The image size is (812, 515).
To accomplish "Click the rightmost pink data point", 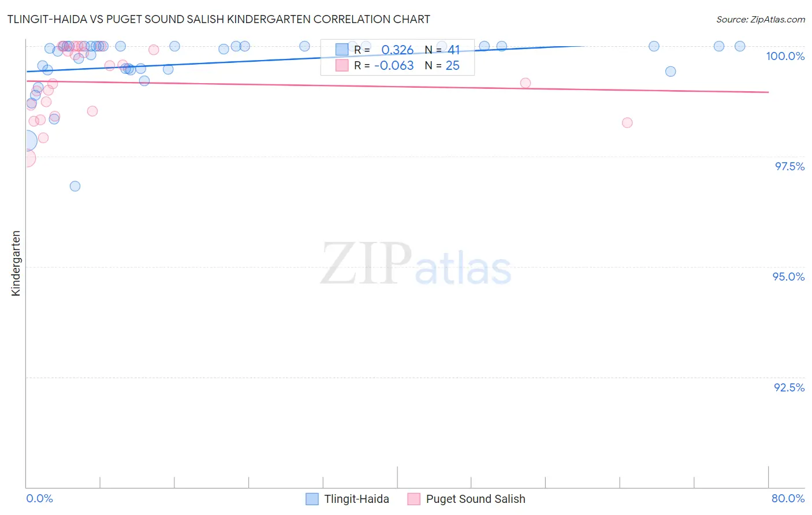I will pos(627,122).
